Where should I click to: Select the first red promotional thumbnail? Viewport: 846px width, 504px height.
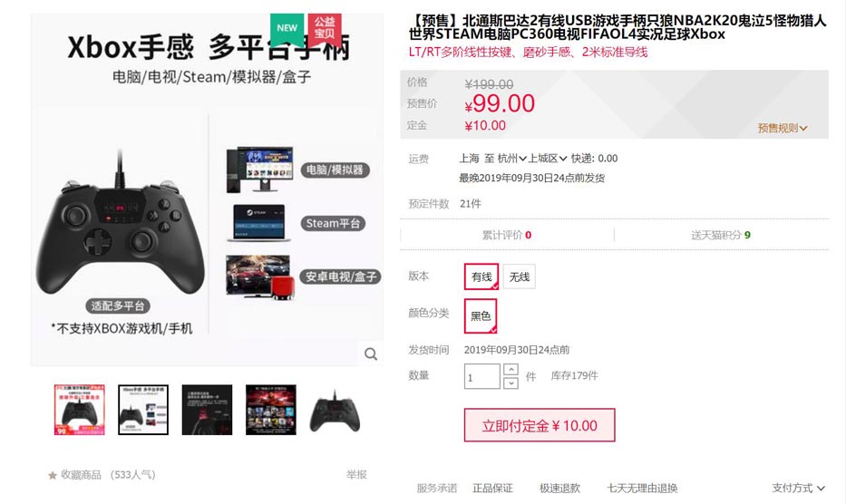(x=79, y=410)
